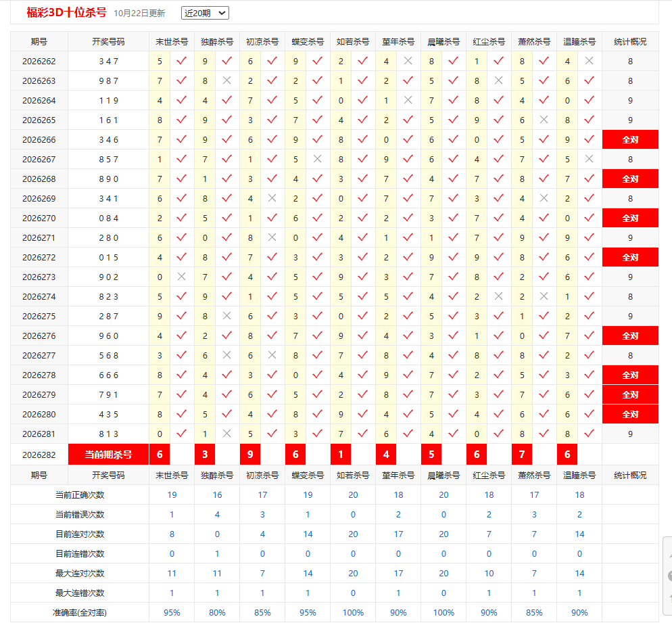
Task: Select the X mark for 末世杀号 in row 2026273
Action: [x=181, y=277]
